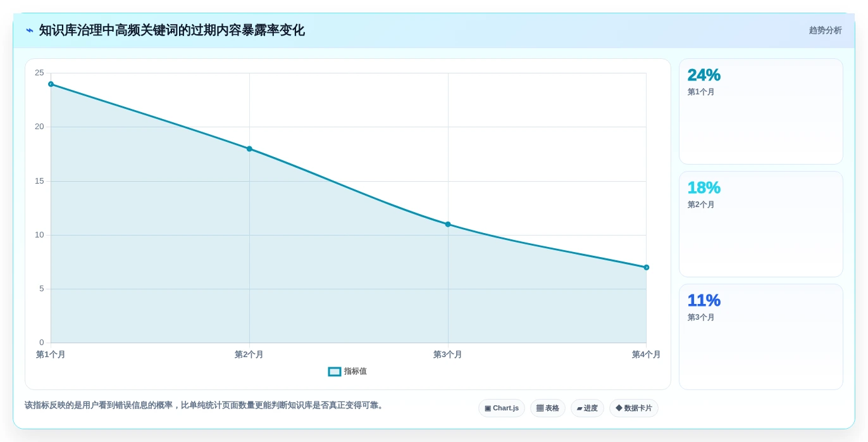
Task: Click the 第2个月 caption under 18%
Action: [701, 205]
